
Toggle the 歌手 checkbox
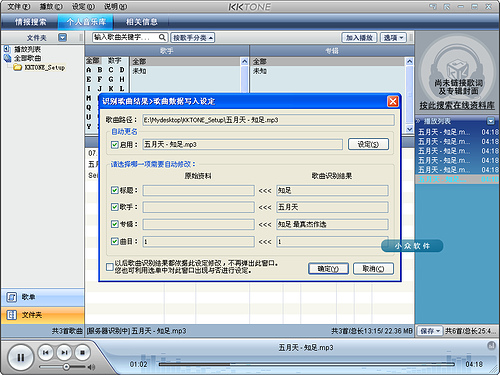[x=115, y=207]
